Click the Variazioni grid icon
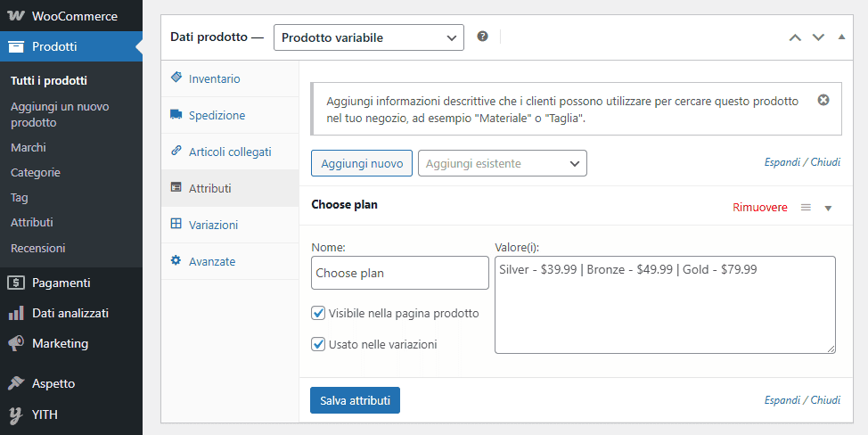Viewport: 868px width, 435px height. 176,224
